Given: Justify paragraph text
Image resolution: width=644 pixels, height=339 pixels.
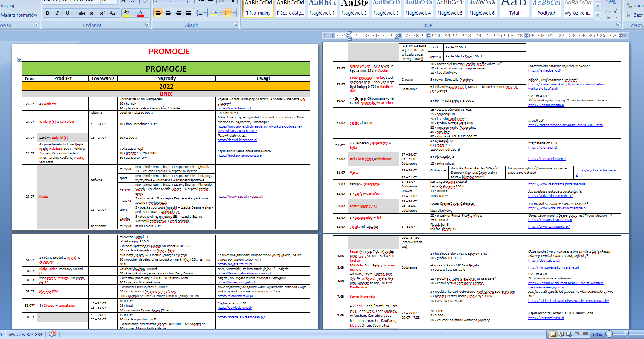Looking at the screenshot, I should pyautogui.click(x=188, y=13).
